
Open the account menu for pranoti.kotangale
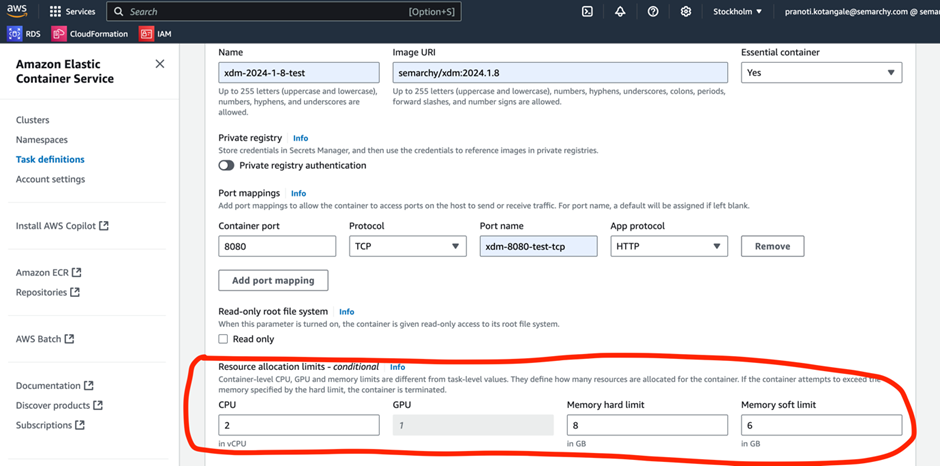(x=861, y=11)
